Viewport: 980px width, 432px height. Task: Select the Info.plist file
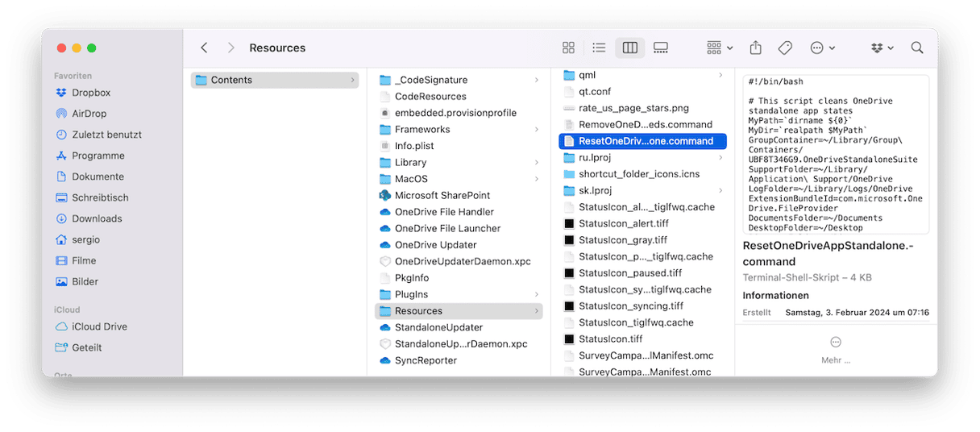414,146
